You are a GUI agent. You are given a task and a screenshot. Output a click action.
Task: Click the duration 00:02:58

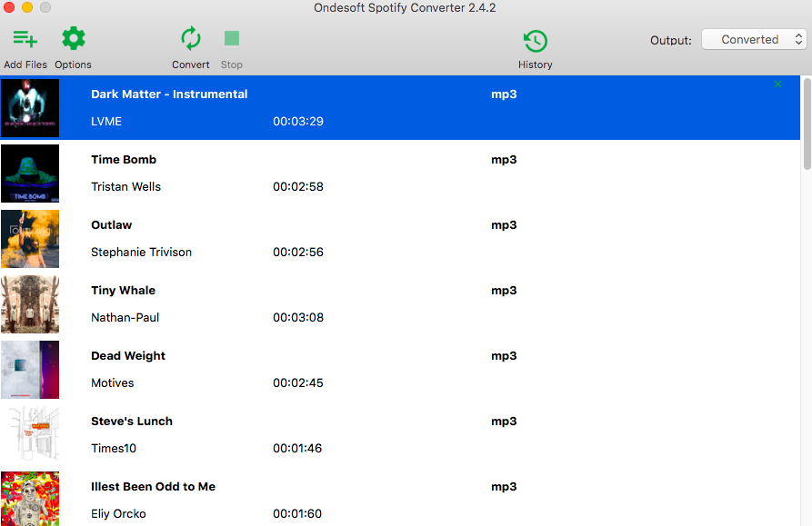(298, 187)
